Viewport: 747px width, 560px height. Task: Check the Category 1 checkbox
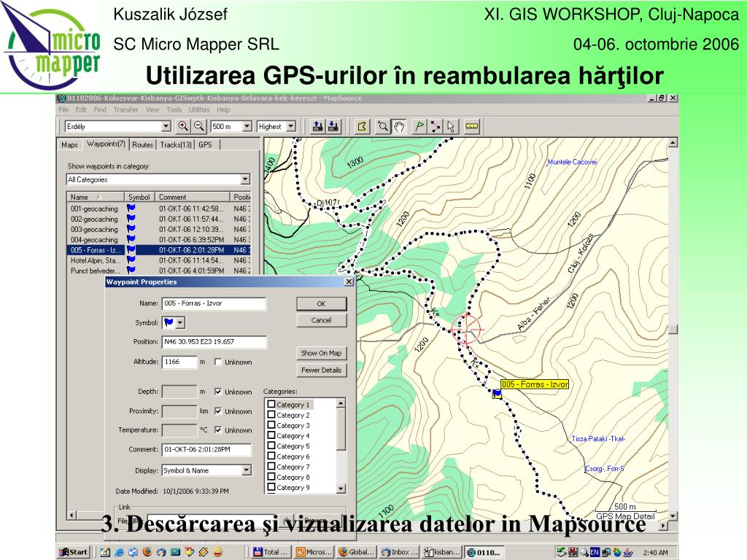click(x=271, y=404)
